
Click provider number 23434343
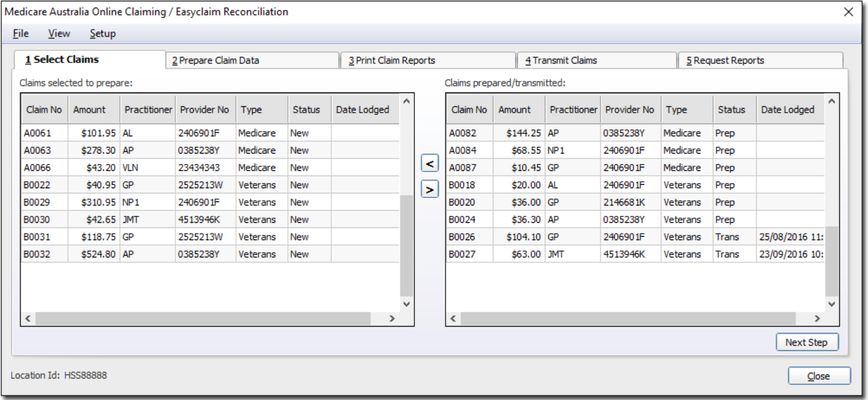point(205,167)
